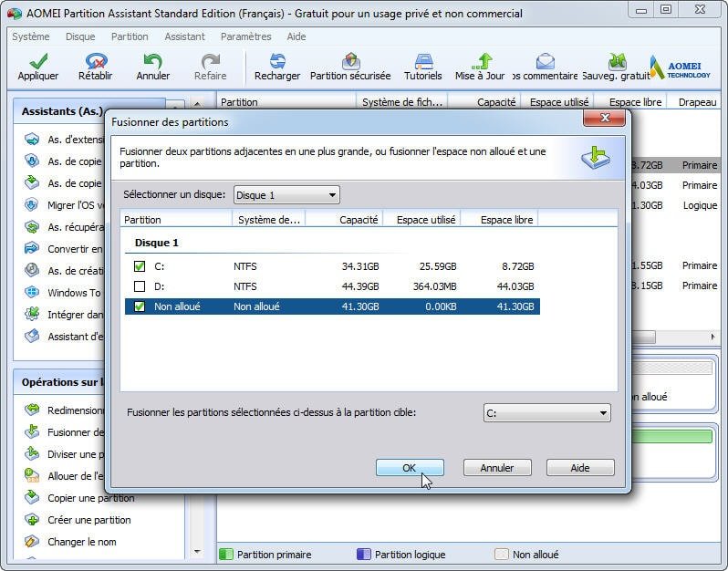Open the Migrer l'OS wizard icon

32,204
